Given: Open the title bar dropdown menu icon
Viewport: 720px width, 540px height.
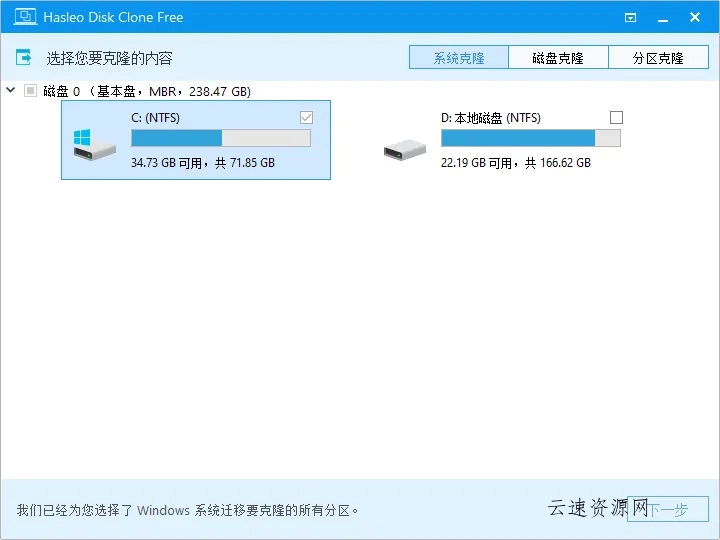Looking at the screenshot, I should 630,17.
